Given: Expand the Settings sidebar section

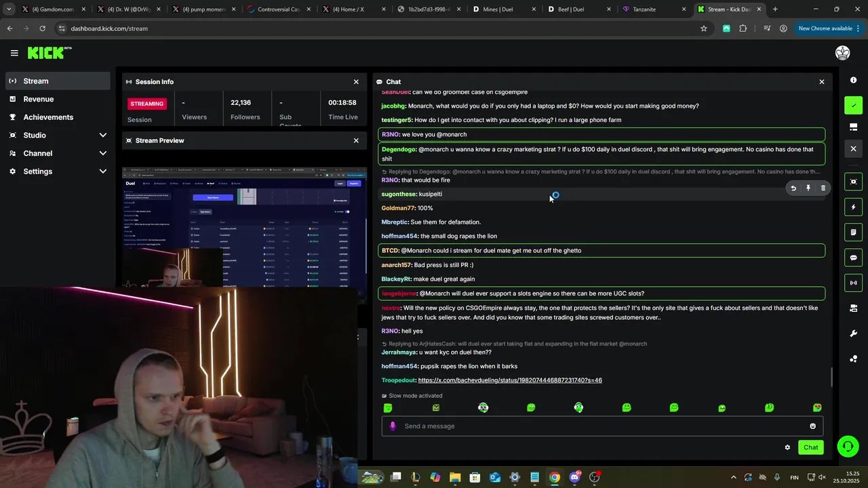Looking at the screenshot, I should coord(103,171).
